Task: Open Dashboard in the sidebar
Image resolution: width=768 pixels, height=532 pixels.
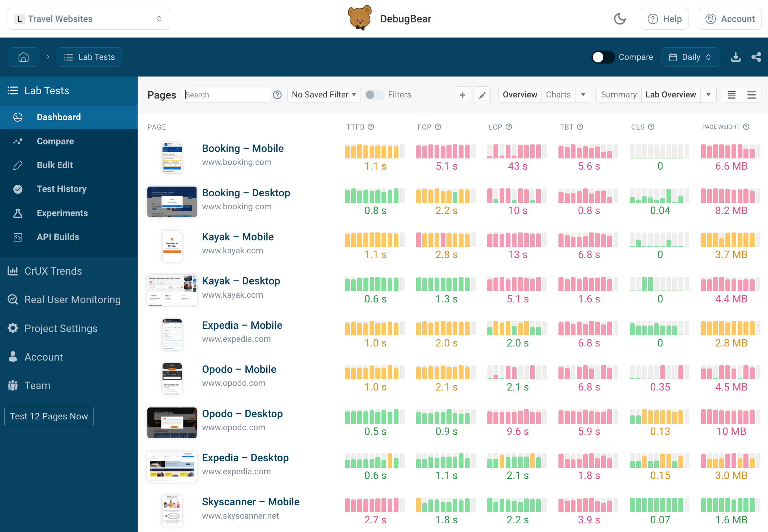Action: click(x=69, y=117)
